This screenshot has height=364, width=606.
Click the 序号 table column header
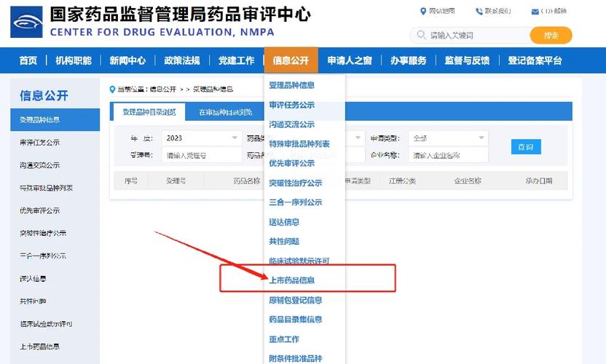pyautogui.click(x=131, y=181)
